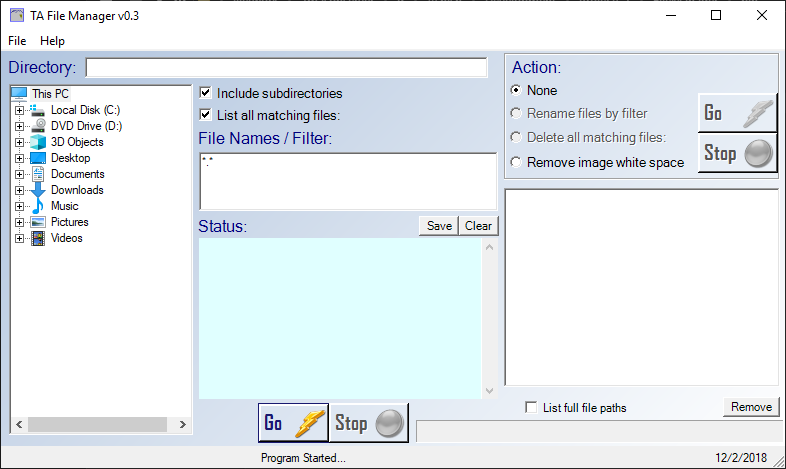
Task: Click the tree scrollbar right arrow
Action: tap(182, 424)
